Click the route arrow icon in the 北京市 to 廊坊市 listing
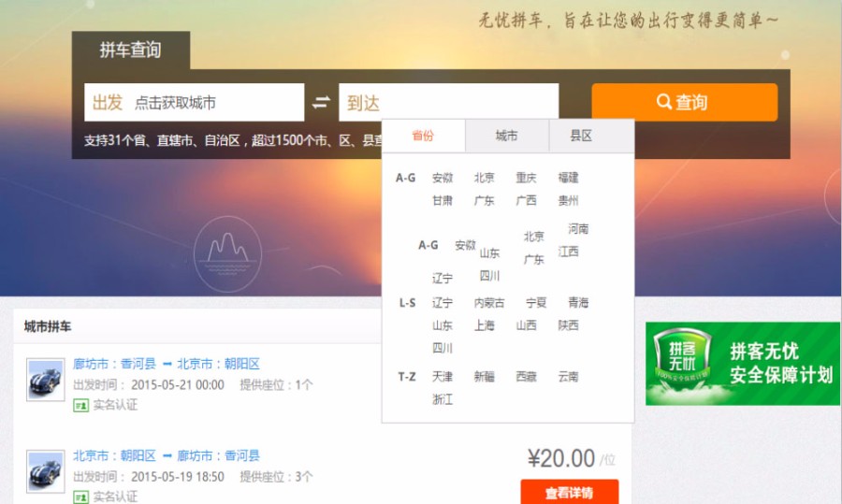842x504 pixels. tap(167, 456)
